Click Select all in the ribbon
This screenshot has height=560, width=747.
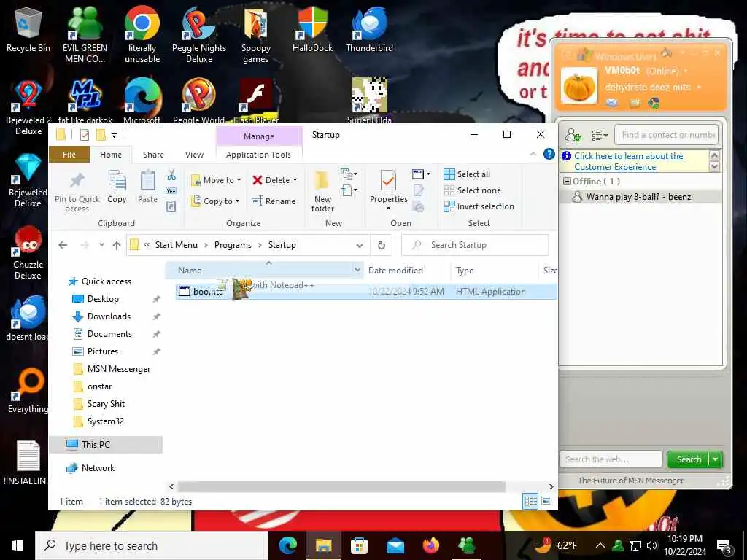coord(468,174)
